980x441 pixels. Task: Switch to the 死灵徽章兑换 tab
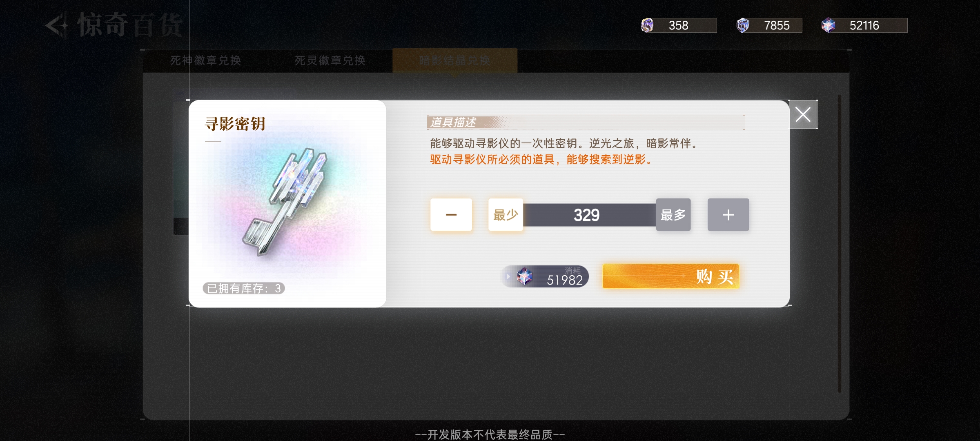click(x=330, y=60)
